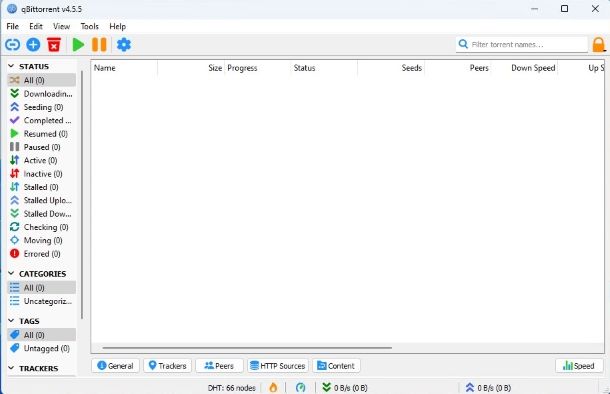Select the Checking (0) filter
The image size is (610, 394).
(x=42, y=227)
